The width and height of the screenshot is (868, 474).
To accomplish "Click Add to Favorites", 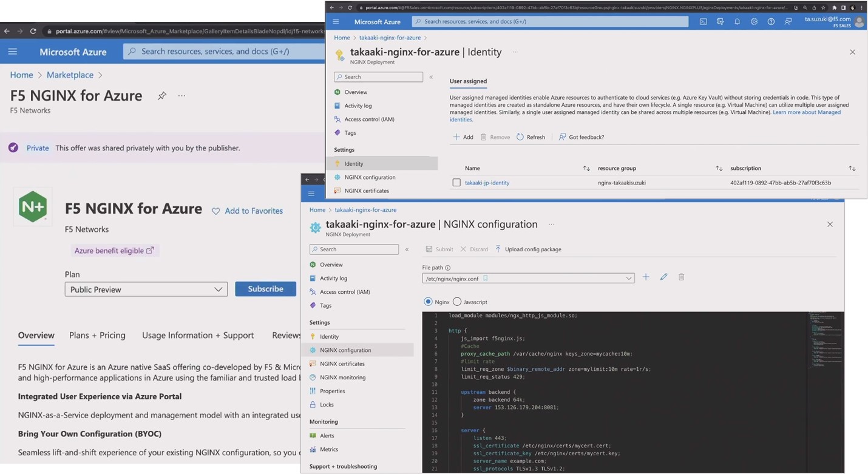I will tap(247, 211).
